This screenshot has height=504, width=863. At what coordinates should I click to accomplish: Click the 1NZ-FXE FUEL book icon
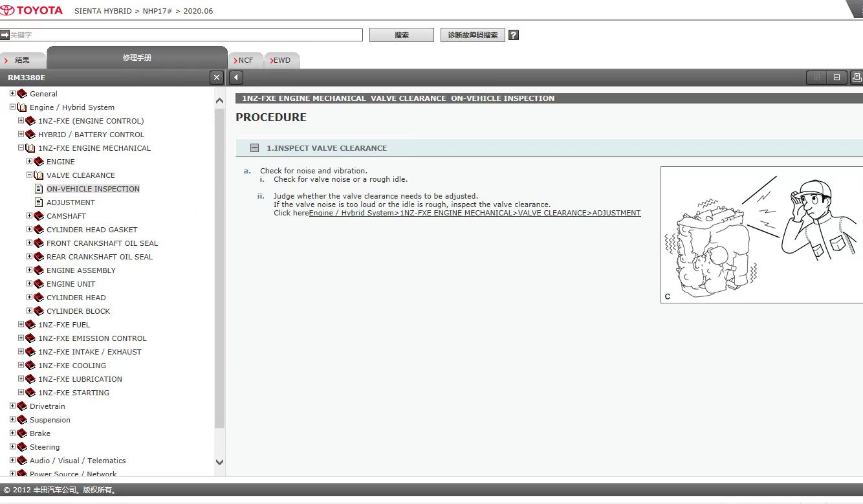pyautogui.click(x=30, y=325)
